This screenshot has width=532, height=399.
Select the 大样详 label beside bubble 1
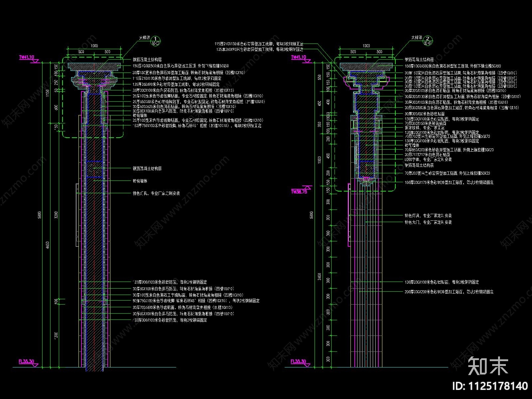point(145,38)
